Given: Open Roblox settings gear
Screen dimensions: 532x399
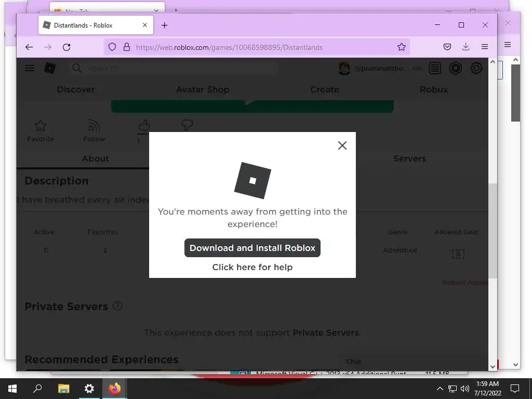Looking at the screenshot, I should click(476, 68).
